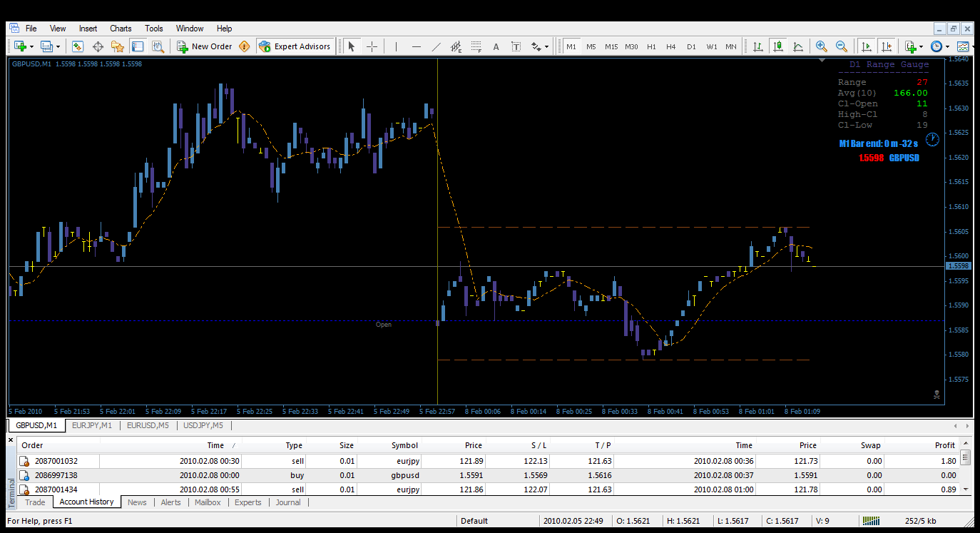Open the Strategy Tester icon

coord(158,46)
